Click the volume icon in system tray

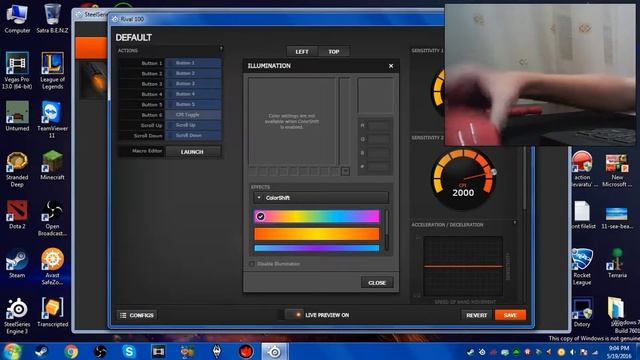click(x=573, y=352)
